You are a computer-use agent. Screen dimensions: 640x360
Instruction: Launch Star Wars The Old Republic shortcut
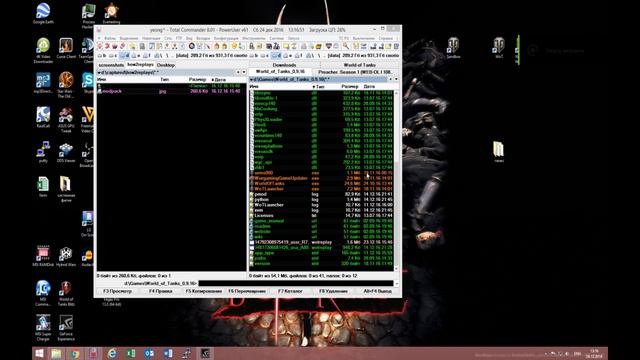[66, 84]
